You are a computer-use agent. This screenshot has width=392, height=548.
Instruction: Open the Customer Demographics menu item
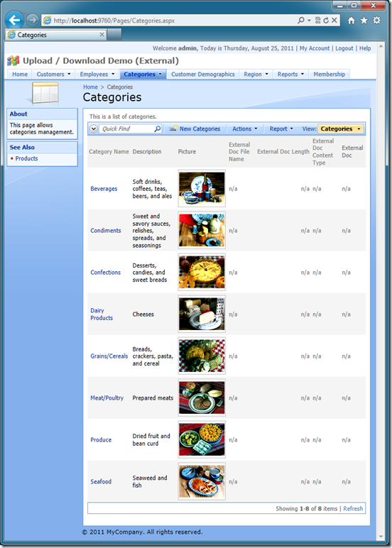click(203, 74)
